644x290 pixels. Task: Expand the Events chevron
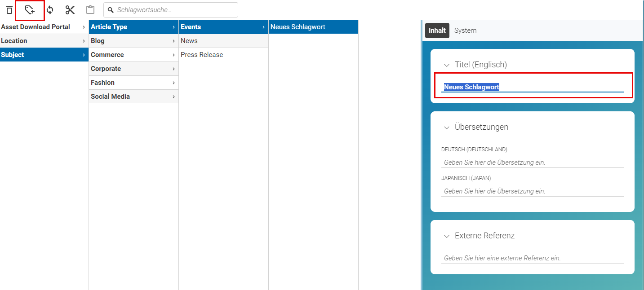pyautogui.click(x=263, y=27)
